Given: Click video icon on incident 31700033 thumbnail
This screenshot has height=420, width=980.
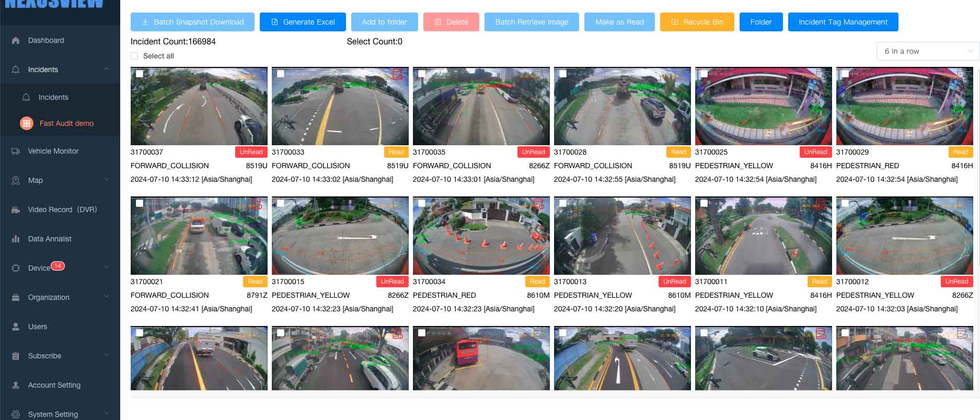Looking at the screenshot, I should click(398, 75).
